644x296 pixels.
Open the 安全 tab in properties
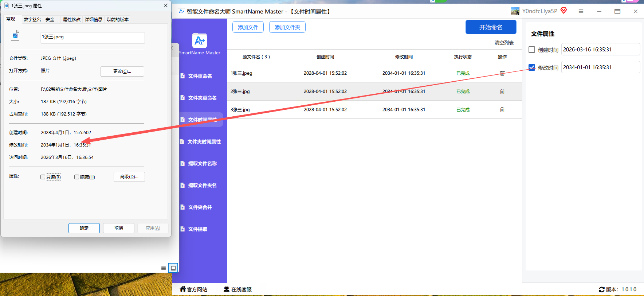click(x=50, y=20)
